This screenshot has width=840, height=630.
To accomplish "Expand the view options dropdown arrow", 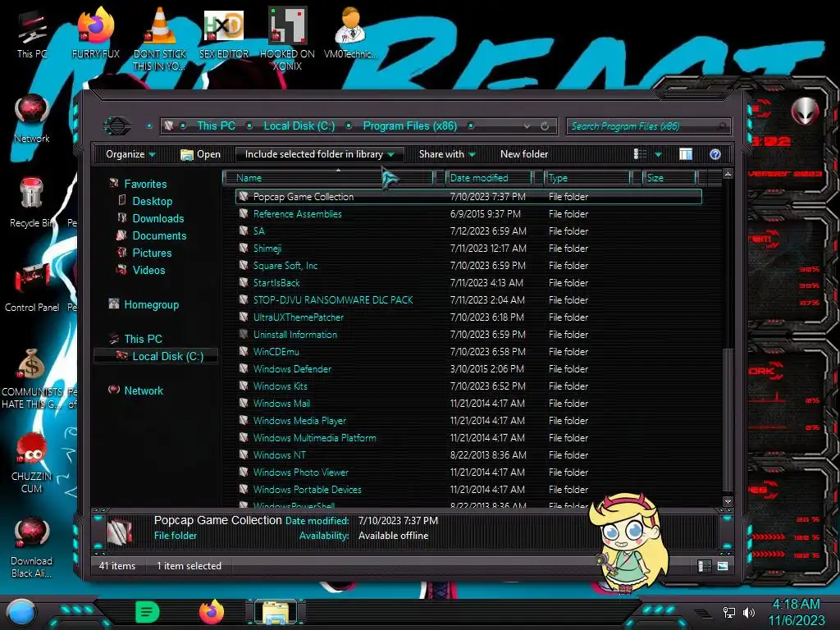I will click(659, 154).
